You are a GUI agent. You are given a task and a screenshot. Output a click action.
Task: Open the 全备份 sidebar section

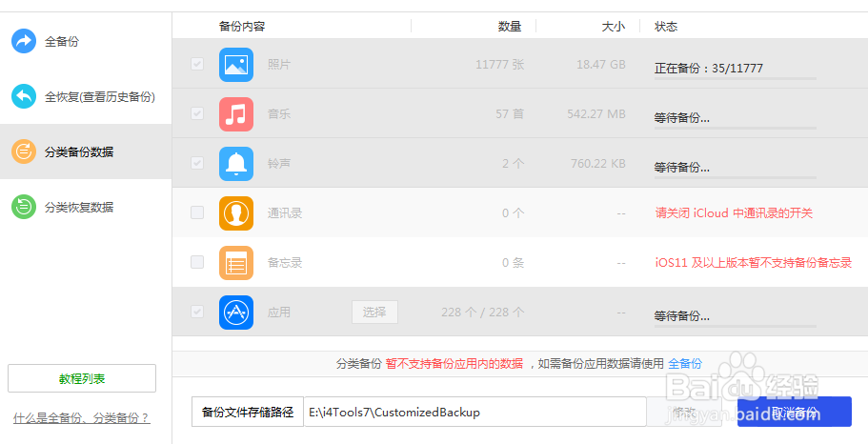pyautogui.click(x=86, y=41)
